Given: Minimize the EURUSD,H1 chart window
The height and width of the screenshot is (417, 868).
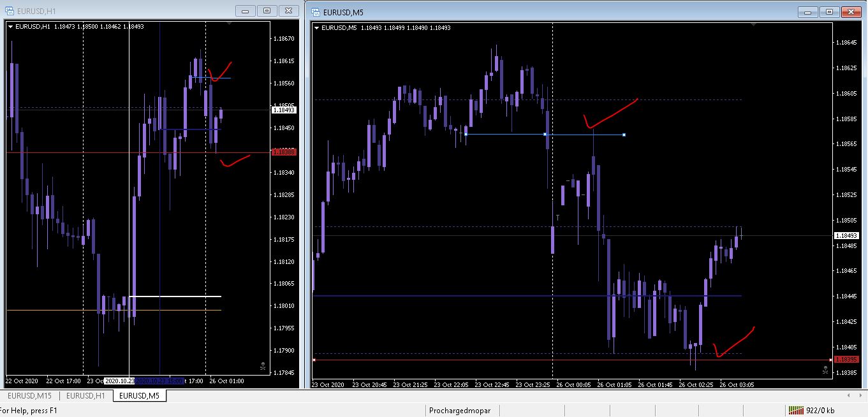Looking at the screenshot, I should (x=245, y=11).
